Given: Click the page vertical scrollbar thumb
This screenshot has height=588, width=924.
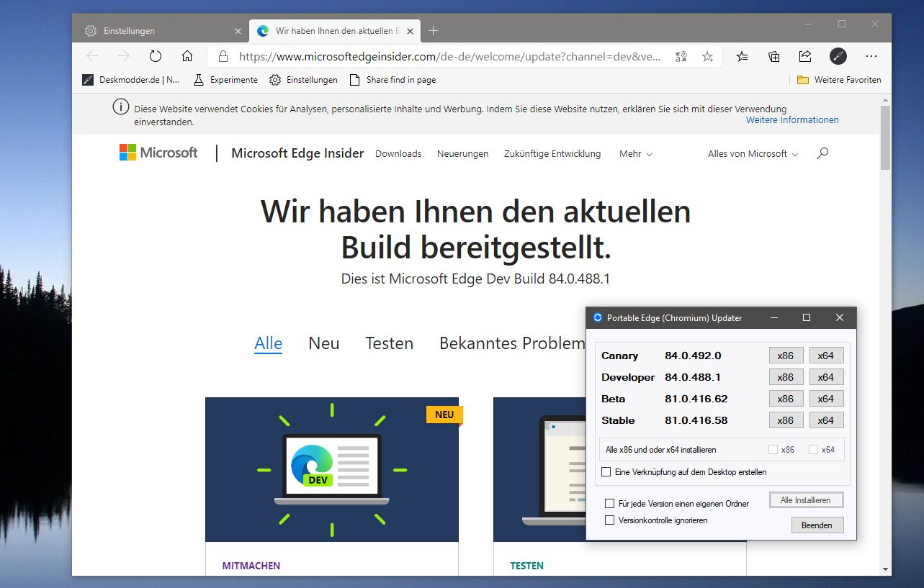Looking at the screenshot, I should pyautogui.click(x=885, y=138).
